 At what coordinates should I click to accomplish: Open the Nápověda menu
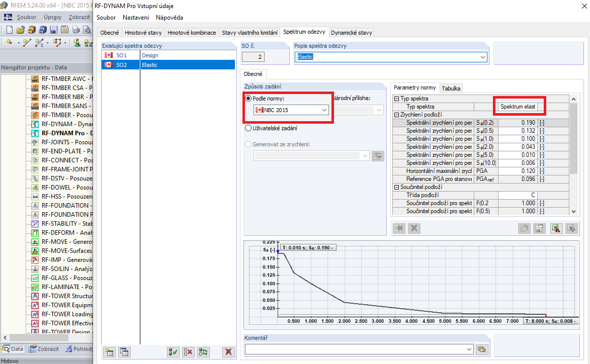(170, 17)
